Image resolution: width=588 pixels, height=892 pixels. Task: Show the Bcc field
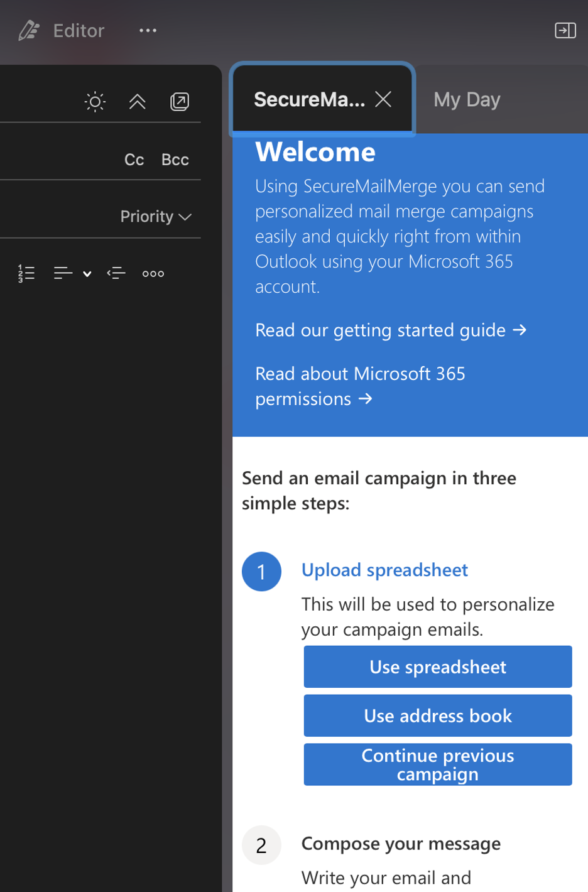(175, 160)
